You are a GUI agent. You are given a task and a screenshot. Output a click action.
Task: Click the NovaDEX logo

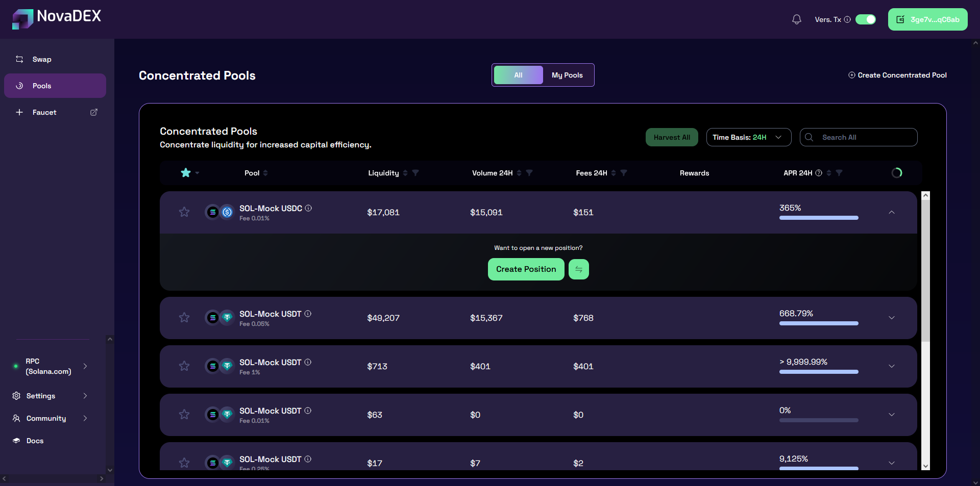(x=57, y=18)
